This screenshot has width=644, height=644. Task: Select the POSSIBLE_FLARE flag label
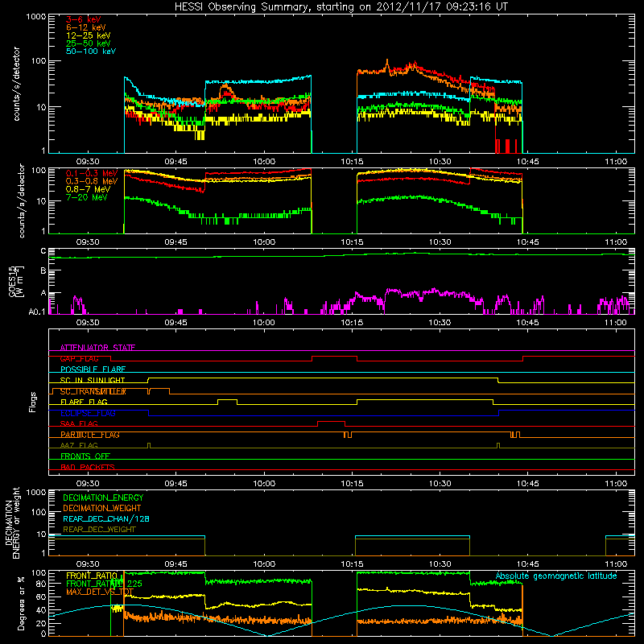[93, 369]
